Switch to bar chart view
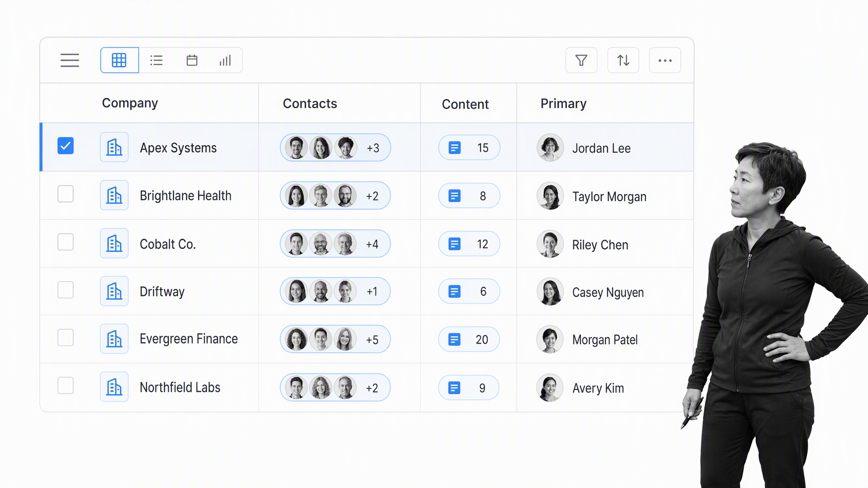 [x=225, y=60]
